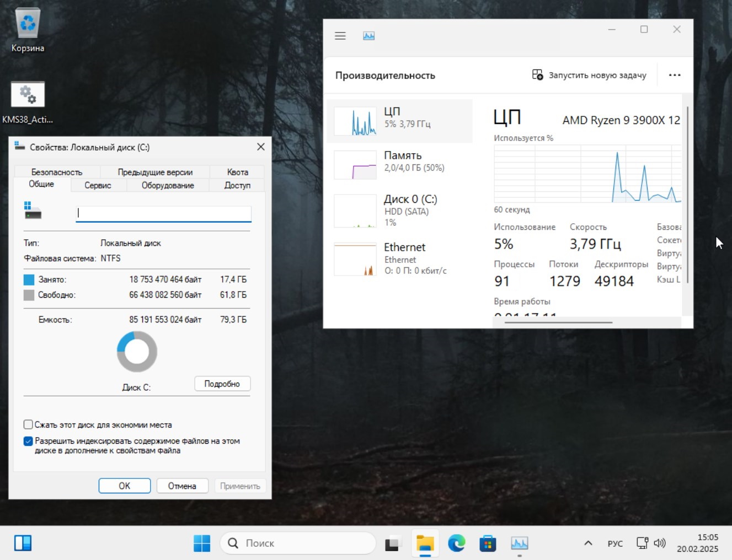Open the three-dot more options menu

(675, 75)
